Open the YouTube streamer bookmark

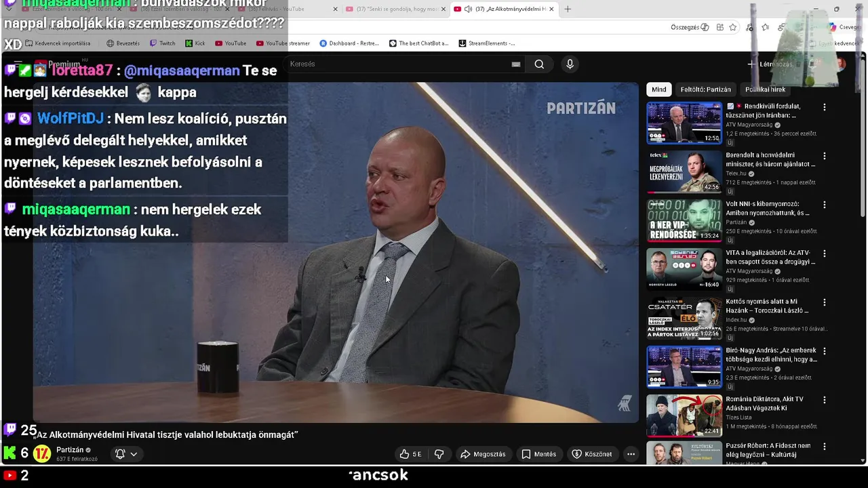[x=283, y=43]
